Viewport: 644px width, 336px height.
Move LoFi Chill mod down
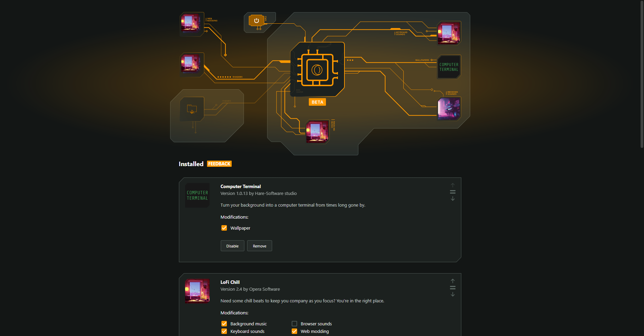(453, 294)
